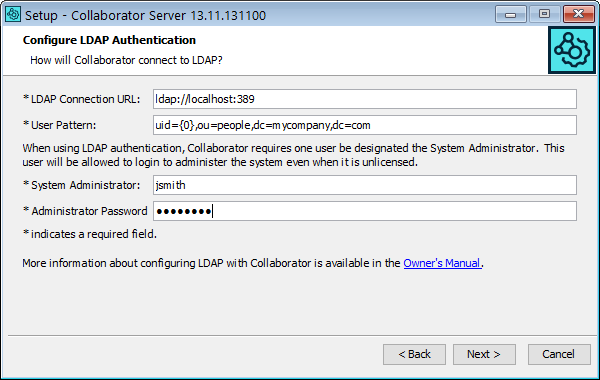Maximize the Setup window
Screen dimensions: 600x380
(x=544, y=15)
